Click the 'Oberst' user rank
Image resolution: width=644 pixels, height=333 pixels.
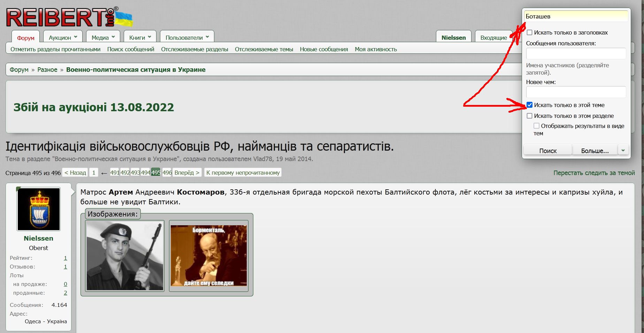[x=39, y=248]
